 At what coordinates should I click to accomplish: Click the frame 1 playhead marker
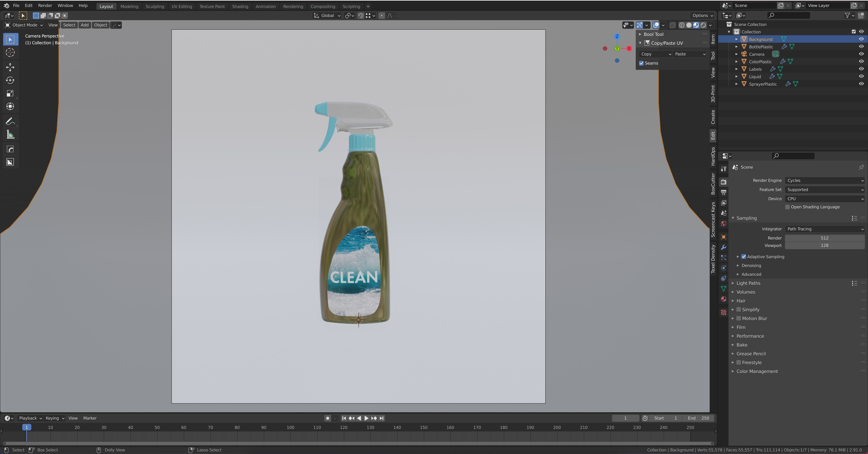pyautogui.click(x=27, y=427)
